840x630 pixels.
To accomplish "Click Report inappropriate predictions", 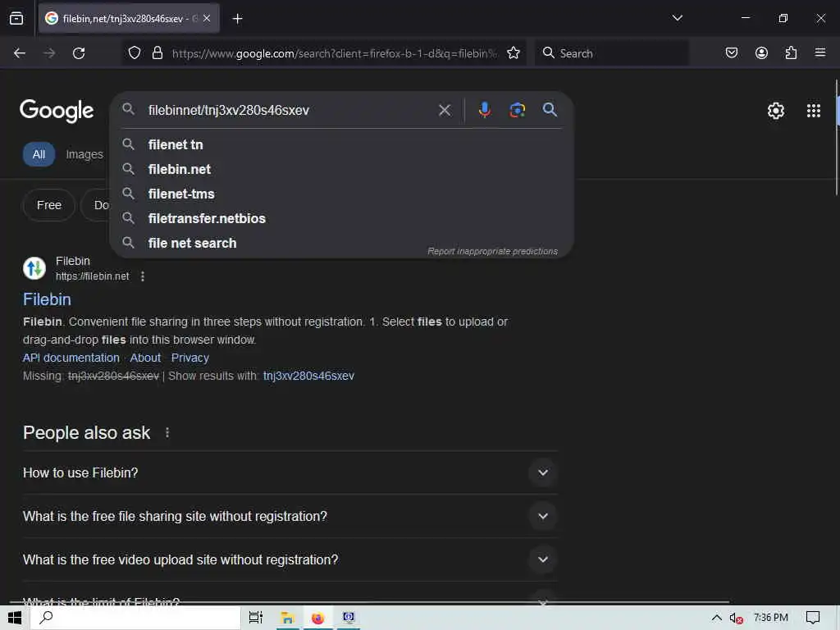I will (x=492, y=251).
